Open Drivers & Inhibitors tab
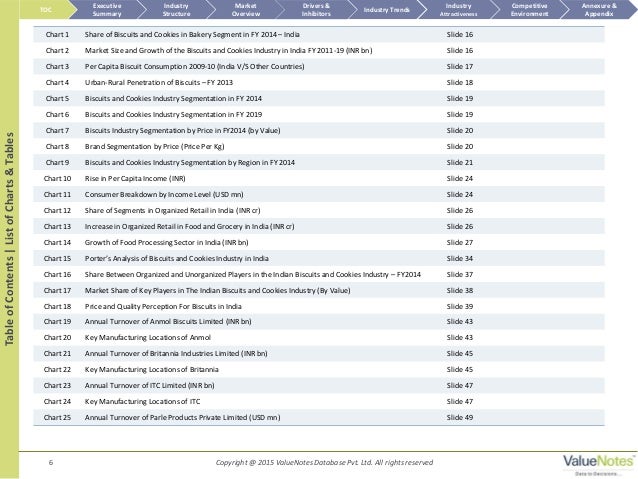Viewport: 638px width, 479px height. [316, 9]
